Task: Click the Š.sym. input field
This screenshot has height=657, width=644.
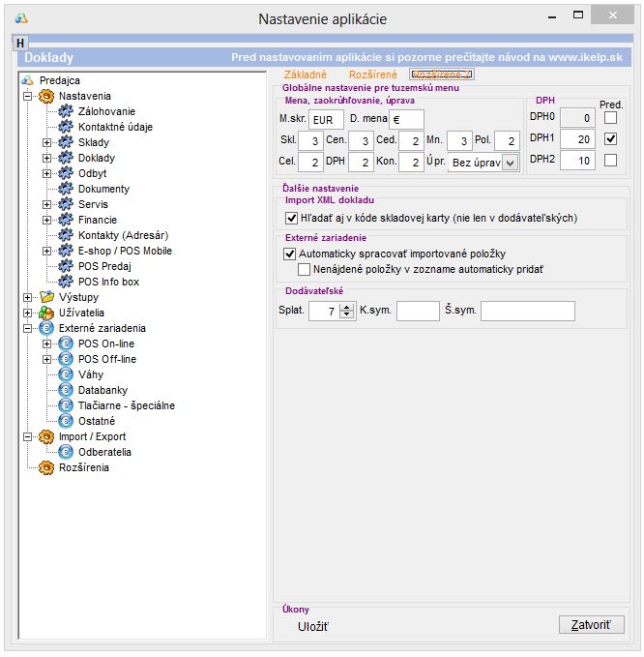Action: pyautogui.click(x=527, y=311)
